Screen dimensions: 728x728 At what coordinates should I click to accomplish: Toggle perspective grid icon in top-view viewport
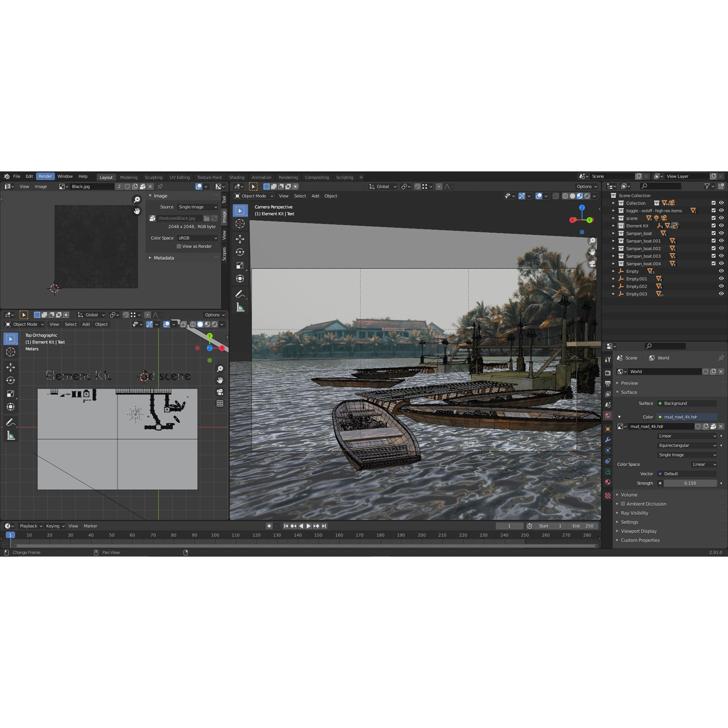tap(220, 403)
